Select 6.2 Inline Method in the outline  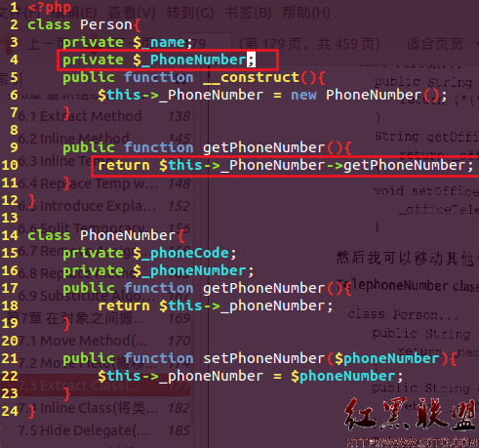tap(73, 139)
